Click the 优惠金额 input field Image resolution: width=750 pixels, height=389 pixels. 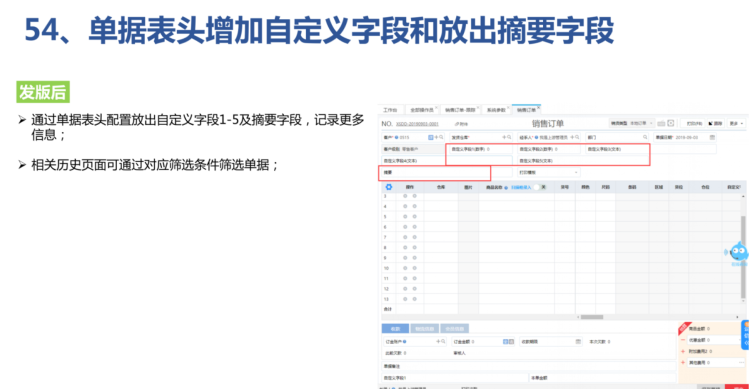(x=714, y=340)
